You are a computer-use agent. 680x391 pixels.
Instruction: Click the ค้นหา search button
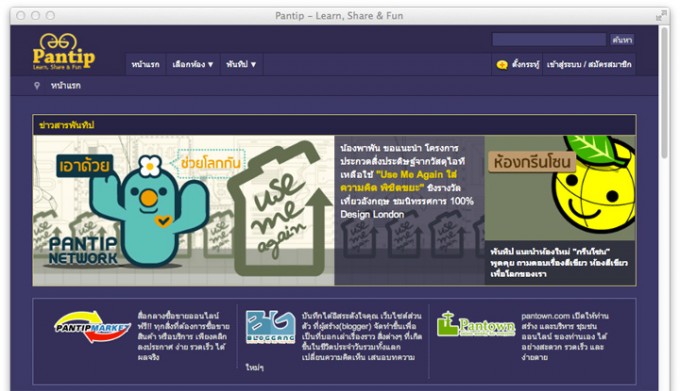[622, 40]
